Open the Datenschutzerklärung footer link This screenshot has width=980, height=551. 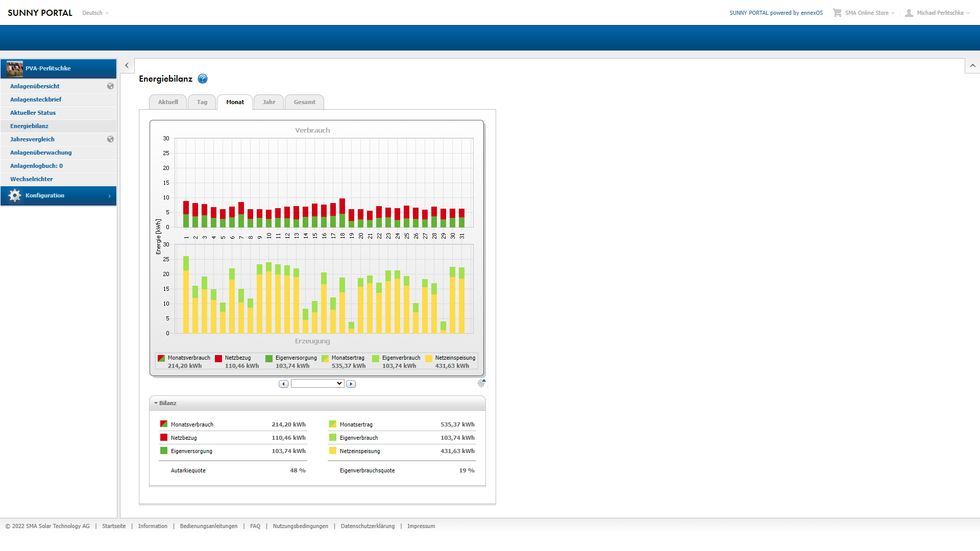pyautogui.click(x=367, y=526)
